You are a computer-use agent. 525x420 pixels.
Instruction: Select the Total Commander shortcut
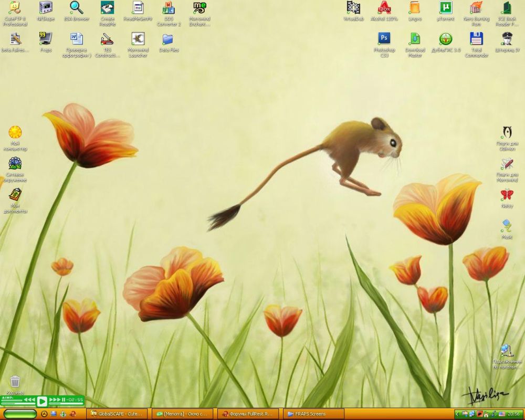point(476,39)
